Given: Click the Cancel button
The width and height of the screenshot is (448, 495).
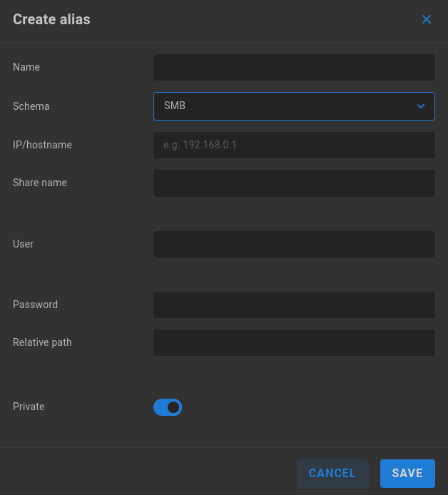Looking at the screenshot, I should pyautogui.click(x=332, y=473).
